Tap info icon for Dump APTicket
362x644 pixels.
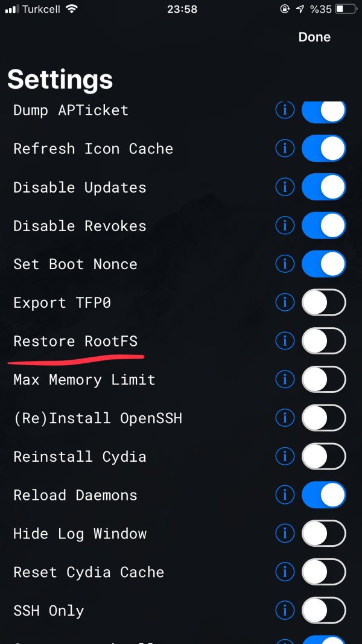pyautogui.click(x=284, y=110)
